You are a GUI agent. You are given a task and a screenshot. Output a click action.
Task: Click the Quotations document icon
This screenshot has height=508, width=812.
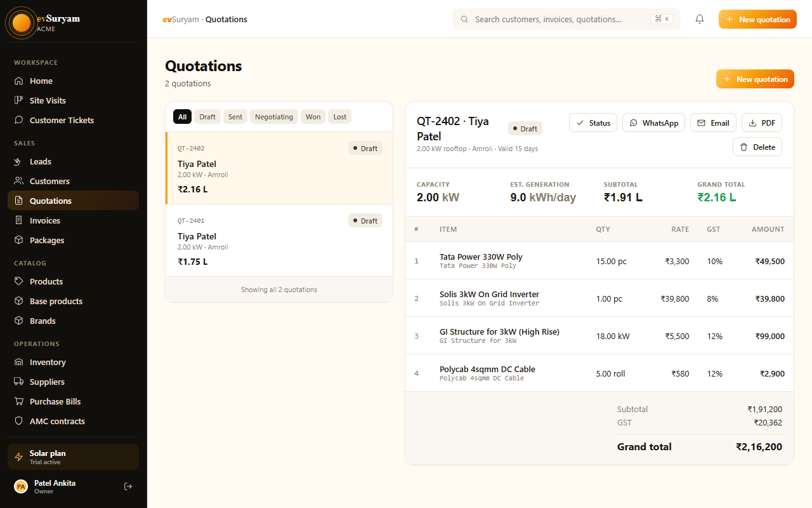click(18, 201)
